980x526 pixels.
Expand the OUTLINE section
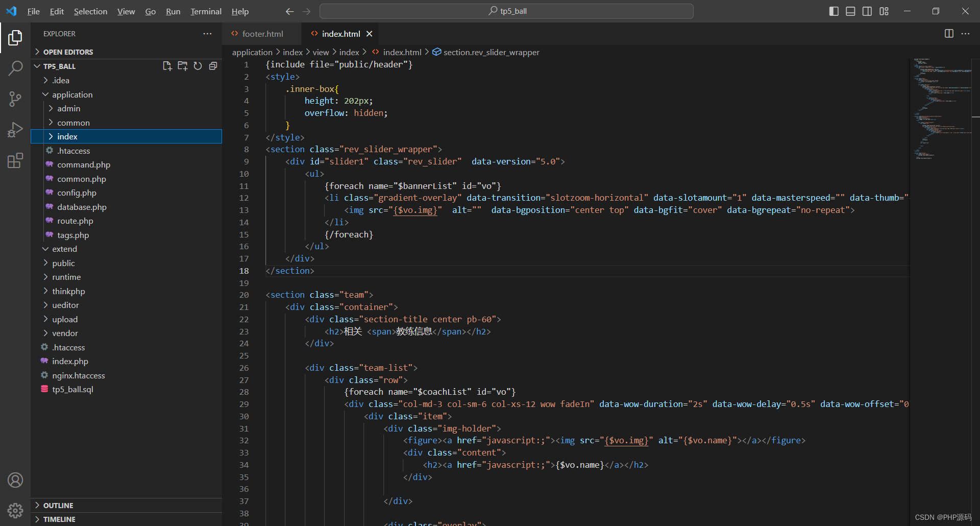click(x=126, y=505)
